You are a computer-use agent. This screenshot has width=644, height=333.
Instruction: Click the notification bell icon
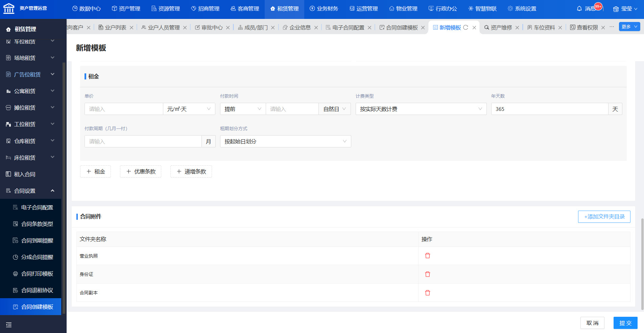tap(579, 8)
